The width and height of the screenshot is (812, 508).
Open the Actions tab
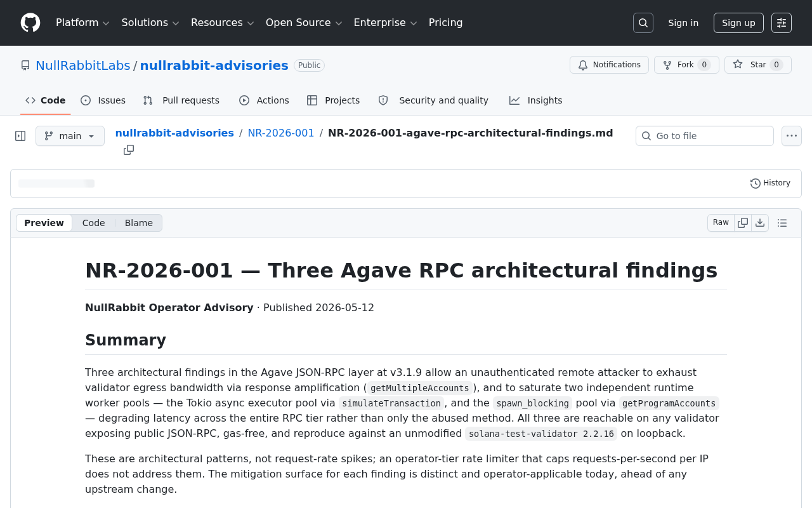[264, 100]
